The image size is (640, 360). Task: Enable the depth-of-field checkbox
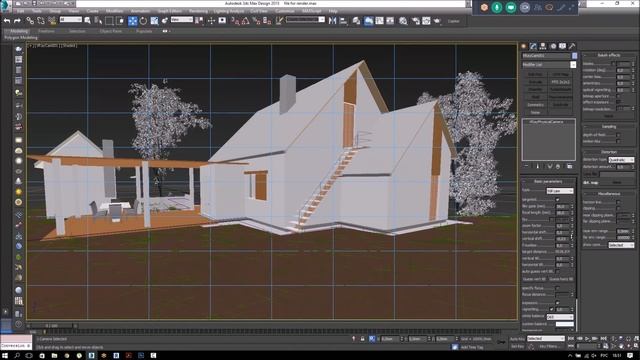click(x=618, y=135)
